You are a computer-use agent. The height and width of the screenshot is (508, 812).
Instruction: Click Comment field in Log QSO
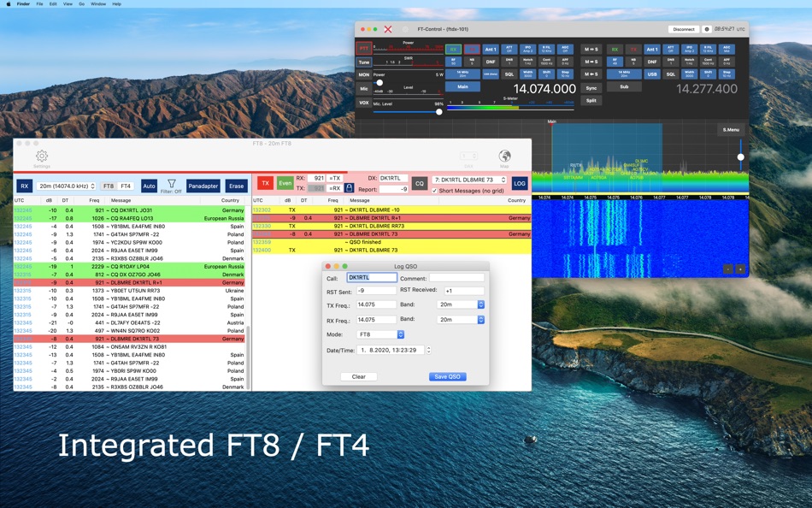[456, 278]
